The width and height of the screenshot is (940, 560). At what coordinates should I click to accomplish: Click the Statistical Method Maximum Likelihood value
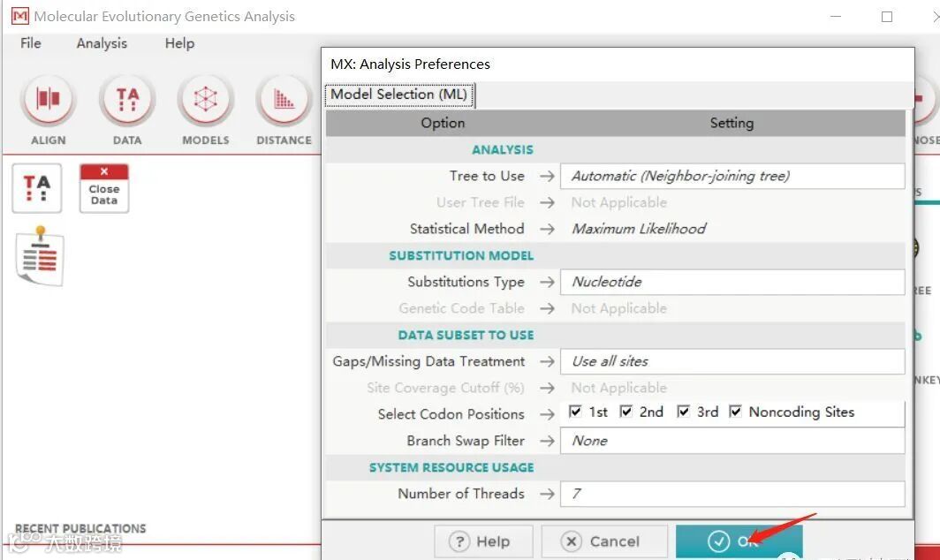pos(639,229)
